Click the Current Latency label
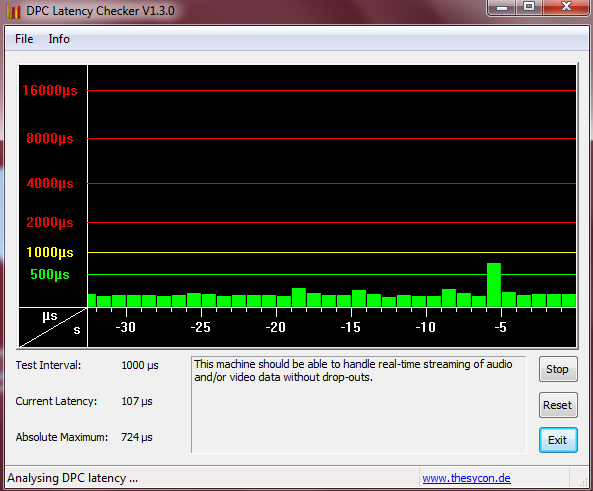593x491 pixels. pyautogui.click(x=56, y=401)
